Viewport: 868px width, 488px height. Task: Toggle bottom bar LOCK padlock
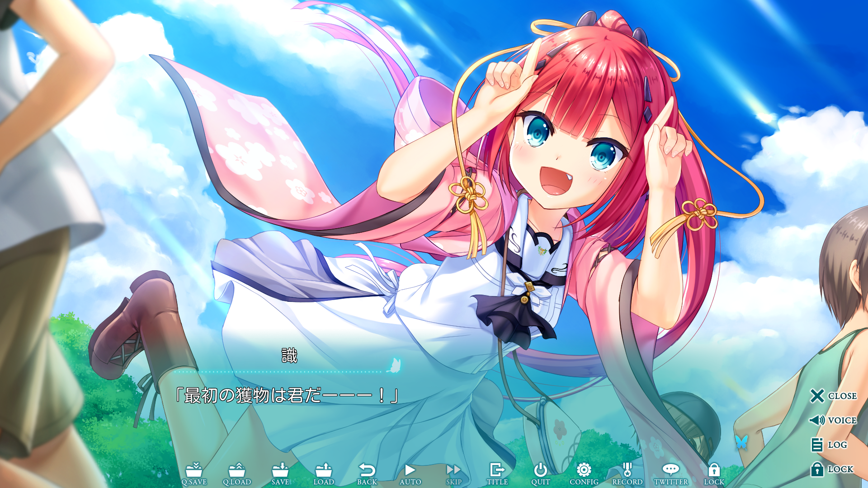click(714, 474)
